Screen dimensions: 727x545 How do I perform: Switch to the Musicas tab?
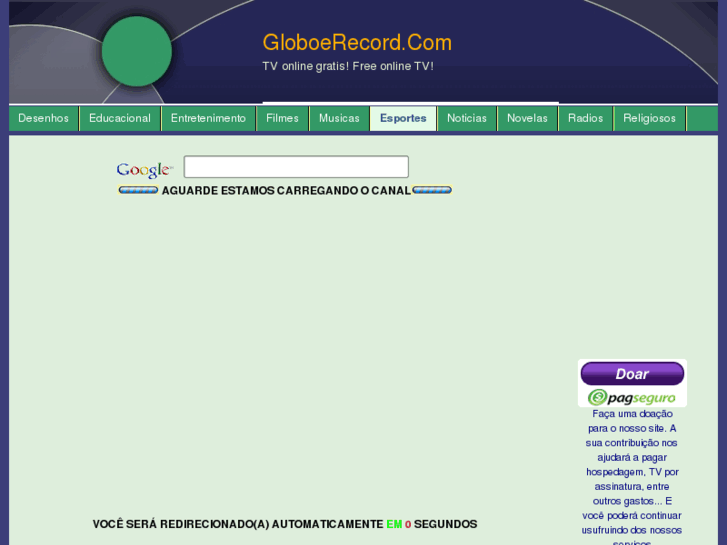pos(339,118)
